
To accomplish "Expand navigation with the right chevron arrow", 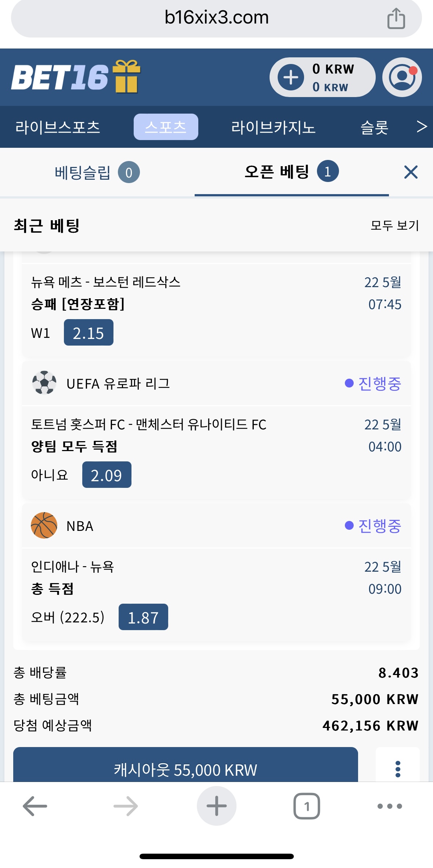I will (x=422, y=127).
